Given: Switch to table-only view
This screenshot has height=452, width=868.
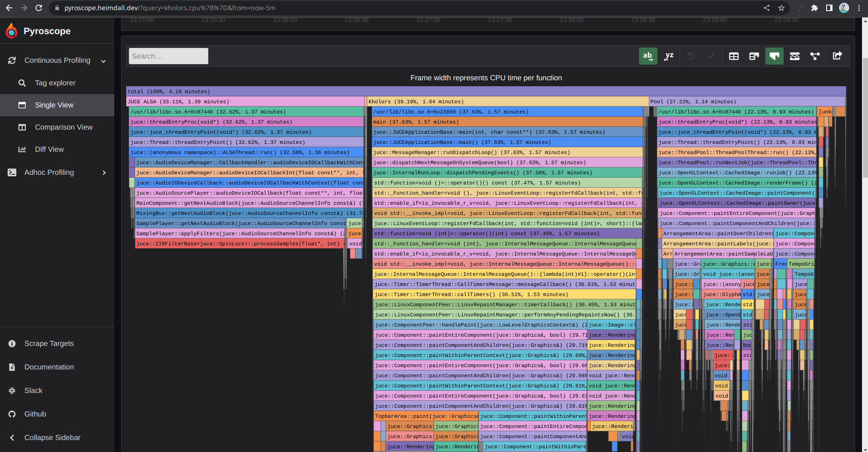Looking at the screenshot, I should click(734, 56).
